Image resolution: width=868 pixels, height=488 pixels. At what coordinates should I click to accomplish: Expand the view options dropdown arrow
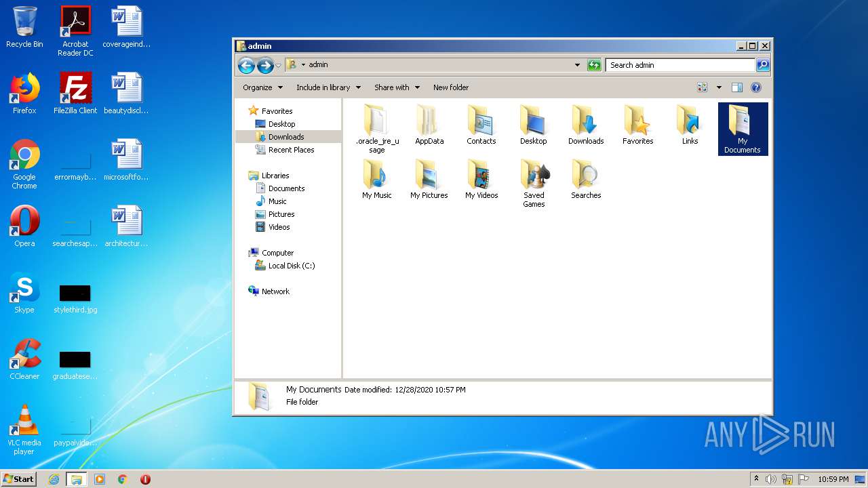coord(719,87)
